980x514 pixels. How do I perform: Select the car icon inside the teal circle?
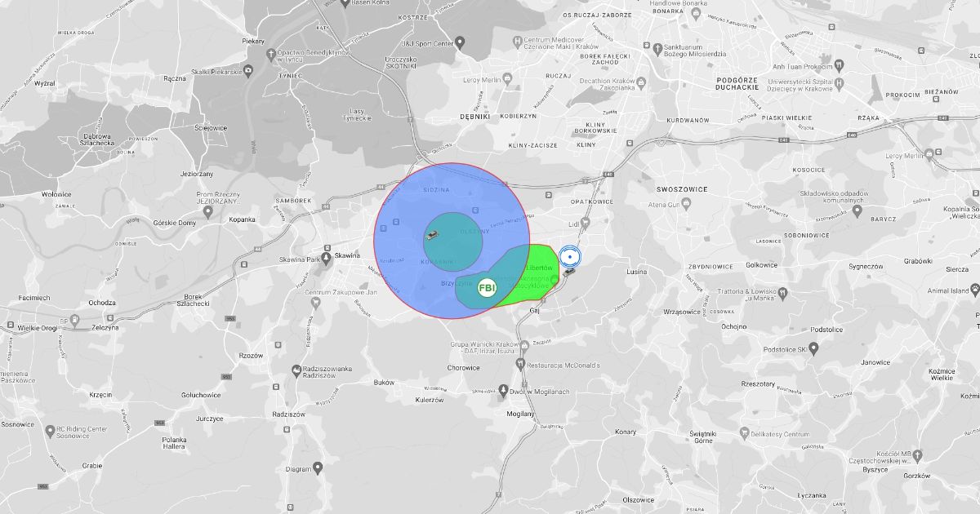432,236
